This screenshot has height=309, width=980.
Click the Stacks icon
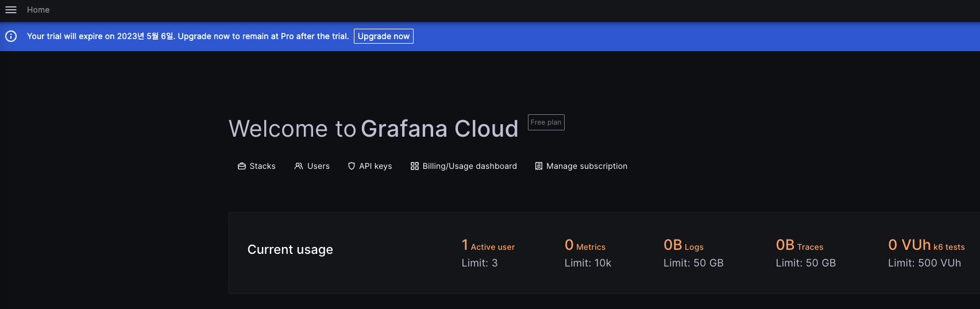[242, 166]
